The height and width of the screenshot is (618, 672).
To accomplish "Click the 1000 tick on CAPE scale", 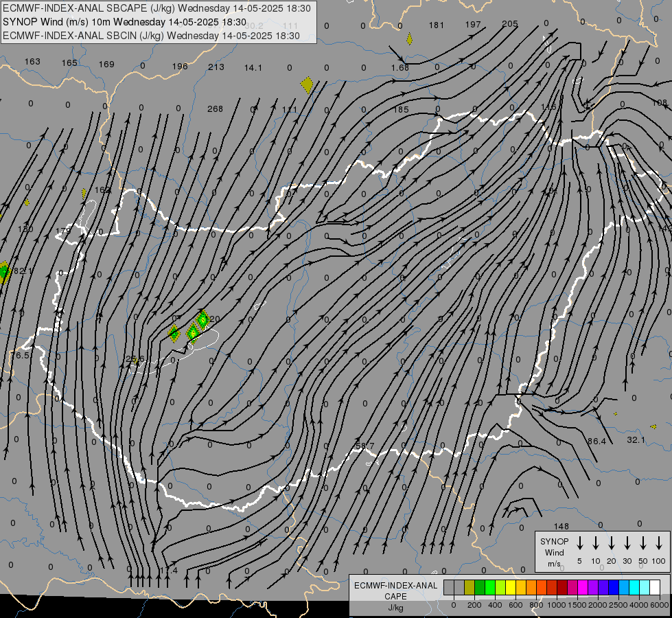I will pos(556,605).
